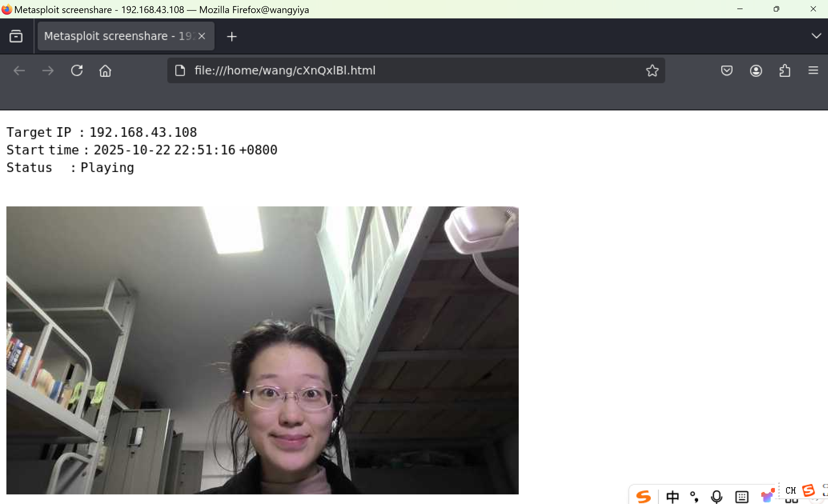The height and width of the screenshot is (504, 828).
Task: Click the page info document icon
Action: click(x=180, y=70)
